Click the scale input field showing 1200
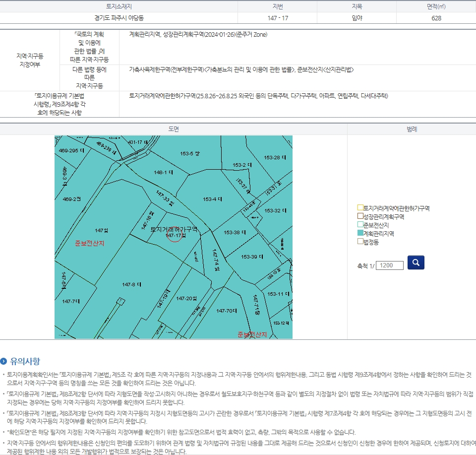Viewport: 476px width, 455px height. 389,265
